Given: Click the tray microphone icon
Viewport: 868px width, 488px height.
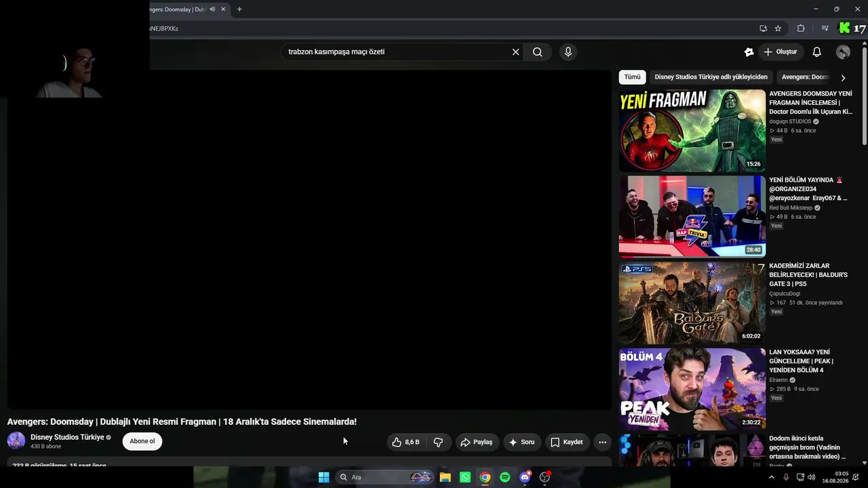Looking at the screenshot, I should point(786,477).
